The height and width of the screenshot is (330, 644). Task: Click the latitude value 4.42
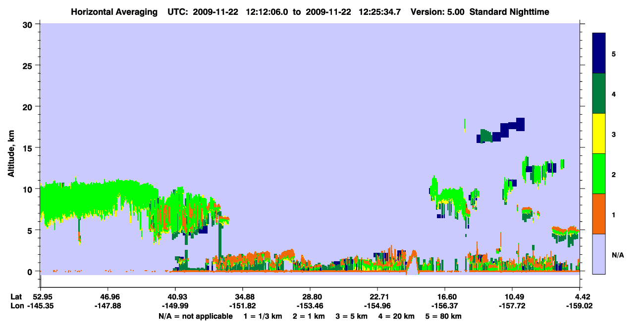tap(583, 297)
